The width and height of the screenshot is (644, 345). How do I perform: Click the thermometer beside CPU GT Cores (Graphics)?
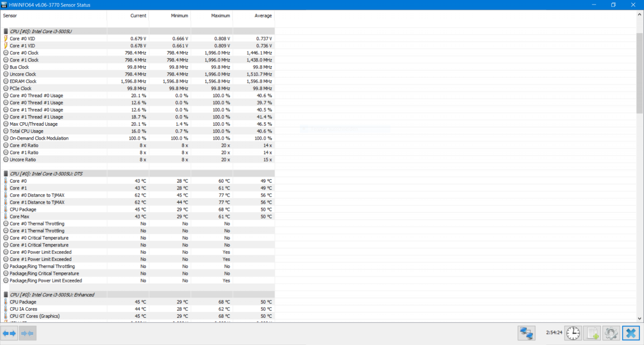[x=6, y=316]
